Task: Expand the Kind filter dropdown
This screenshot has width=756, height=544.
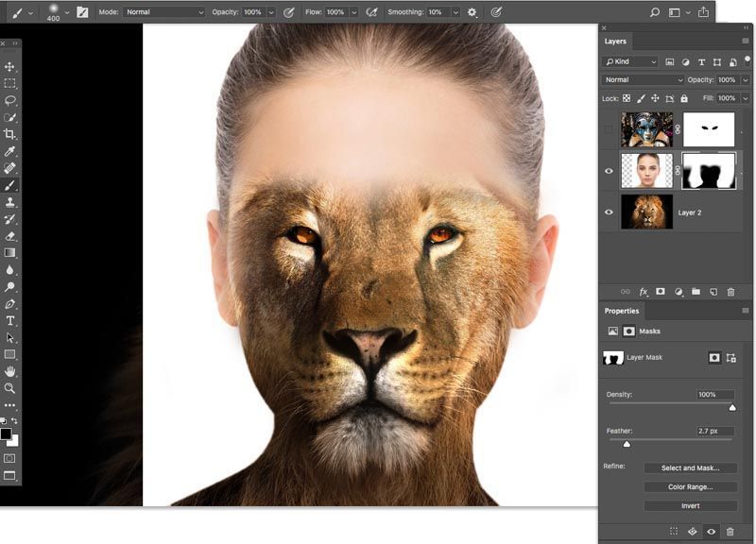Action: (x=631, y=61)
